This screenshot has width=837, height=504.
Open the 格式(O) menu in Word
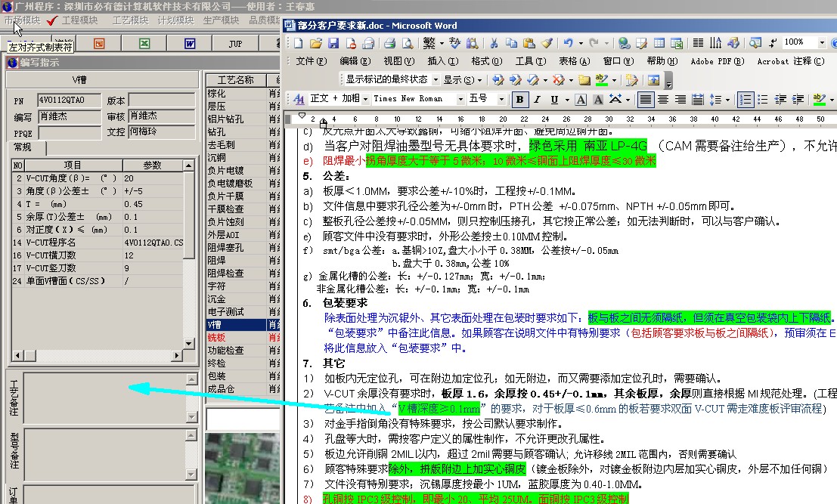[x=486, y=61]
